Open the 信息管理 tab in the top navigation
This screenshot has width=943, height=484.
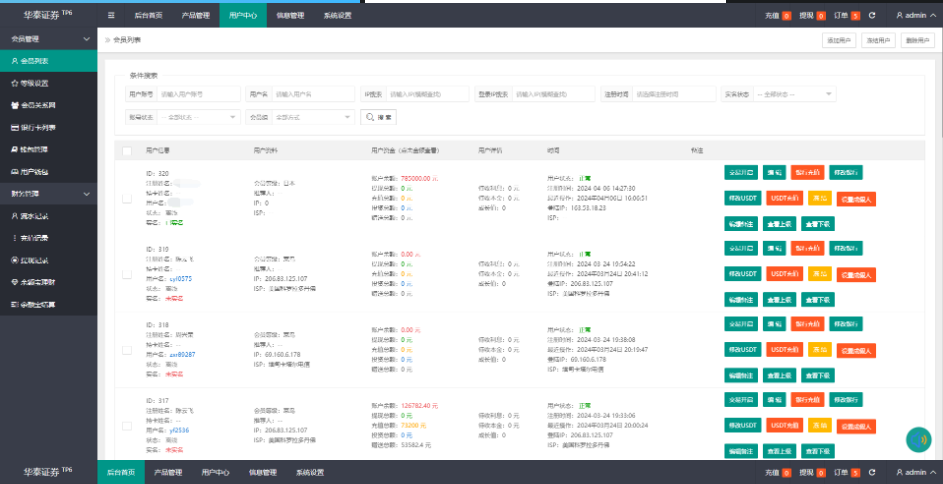pyautogui.click(x=290, y=16)
